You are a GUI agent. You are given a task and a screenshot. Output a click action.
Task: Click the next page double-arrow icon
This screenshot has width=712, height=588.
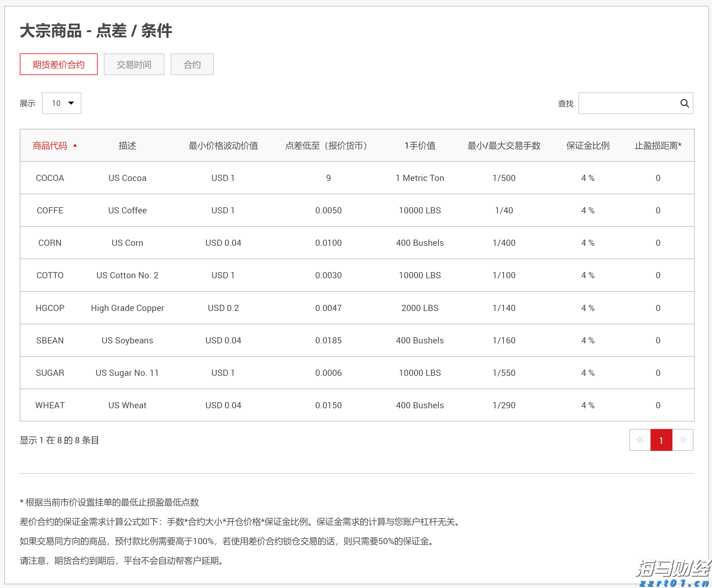(x=683, y=440)
